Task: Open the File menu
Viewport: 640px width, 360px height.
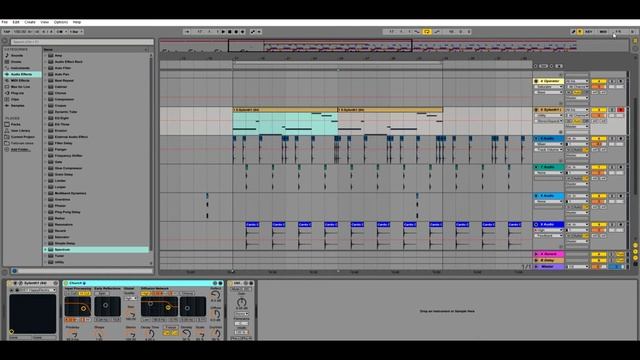Action: 4,22
